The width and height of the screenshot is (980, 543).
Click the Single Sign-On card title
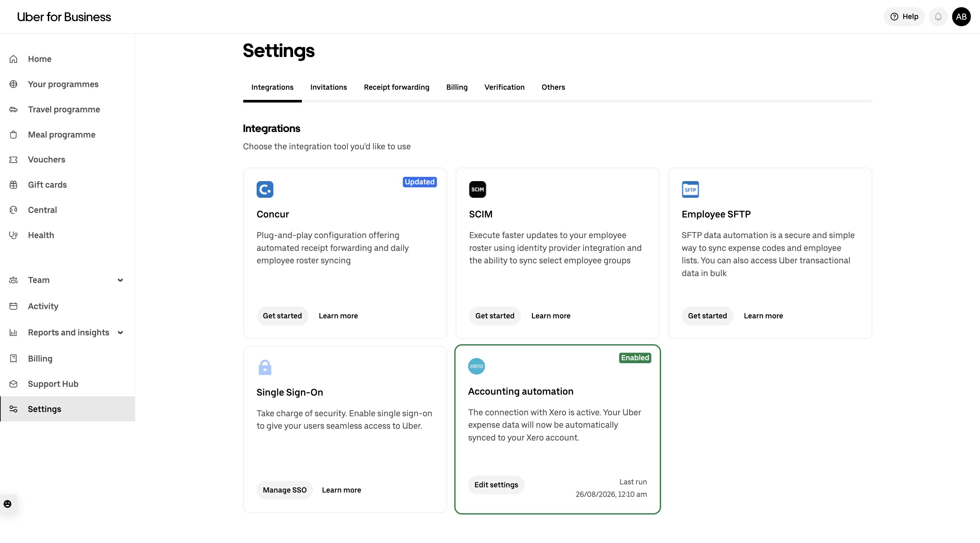[289, 392]
